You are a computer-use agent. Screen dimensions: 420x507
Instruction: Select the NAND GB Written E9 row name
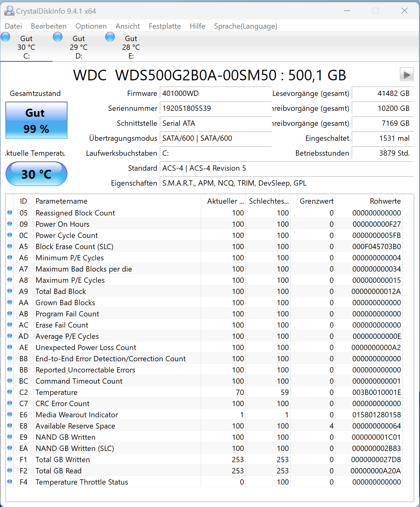(x=65, y=437)
